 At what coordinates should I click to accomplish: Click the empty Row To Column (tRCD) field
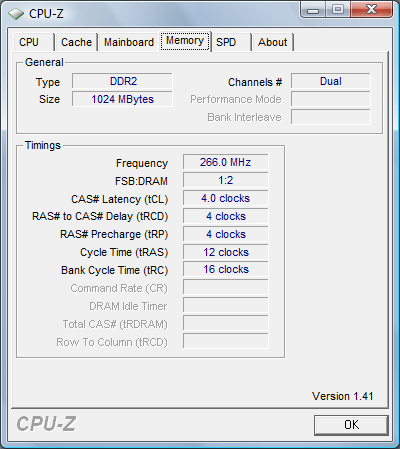coord(226,341)
